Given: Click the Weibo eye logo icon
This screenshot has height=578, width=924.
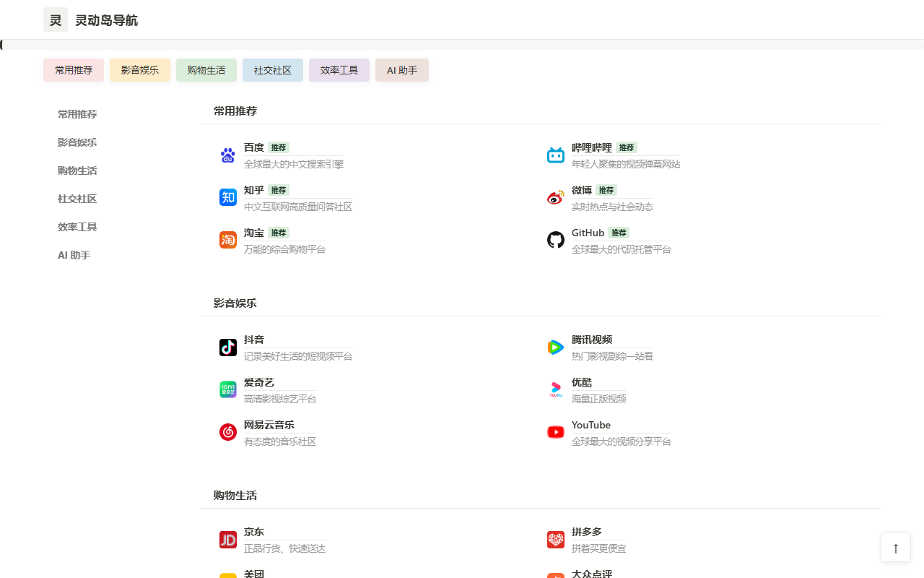Looking at the screenshot, I should (x=556, y=197).
